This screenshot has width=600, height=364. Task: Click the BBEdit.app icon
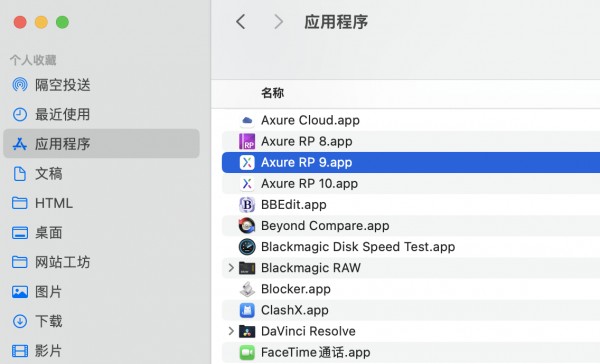click(x=247, y=205)
